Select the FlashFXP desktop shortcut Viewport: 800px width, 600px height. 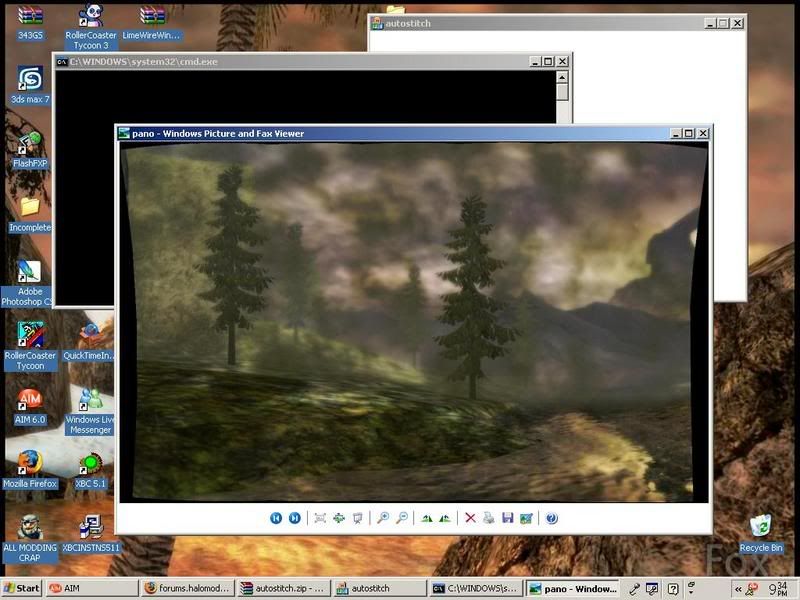30,149
